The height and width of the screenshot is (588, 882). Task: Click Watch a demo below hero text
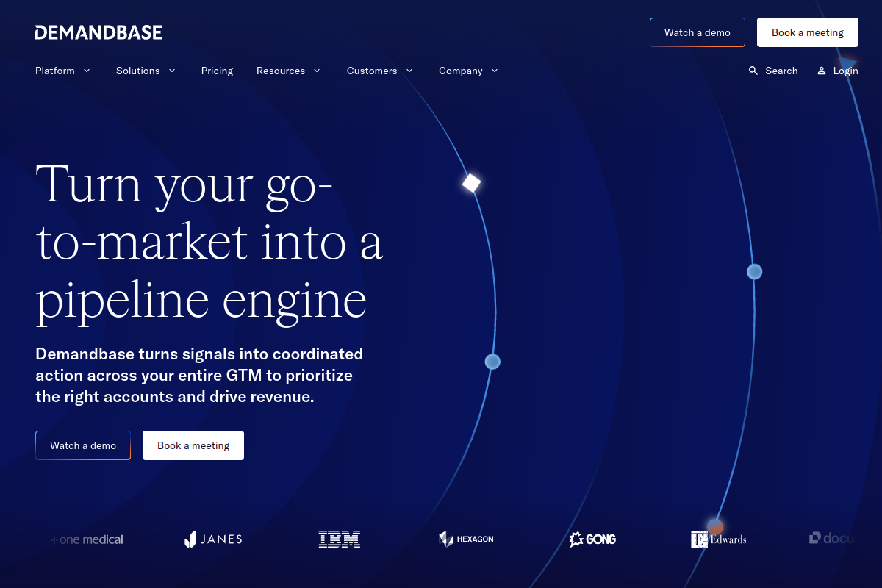tap(83, 445)
